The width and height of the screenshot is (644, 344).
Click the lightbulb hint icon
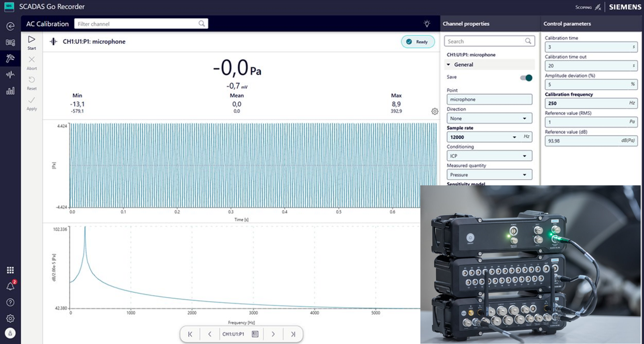[x=427, y=24]
